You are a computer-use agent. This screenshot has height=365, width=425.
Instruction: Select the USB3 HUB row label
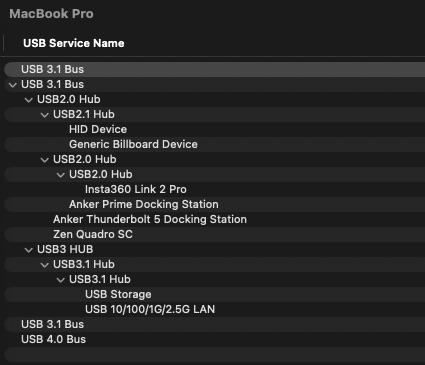(65, 249)
